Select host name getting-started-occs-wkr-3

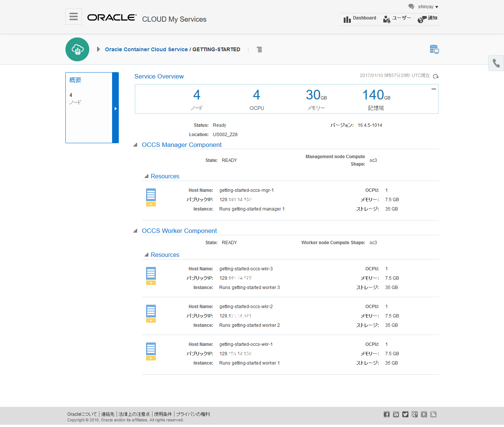click(x=246, y=269)
